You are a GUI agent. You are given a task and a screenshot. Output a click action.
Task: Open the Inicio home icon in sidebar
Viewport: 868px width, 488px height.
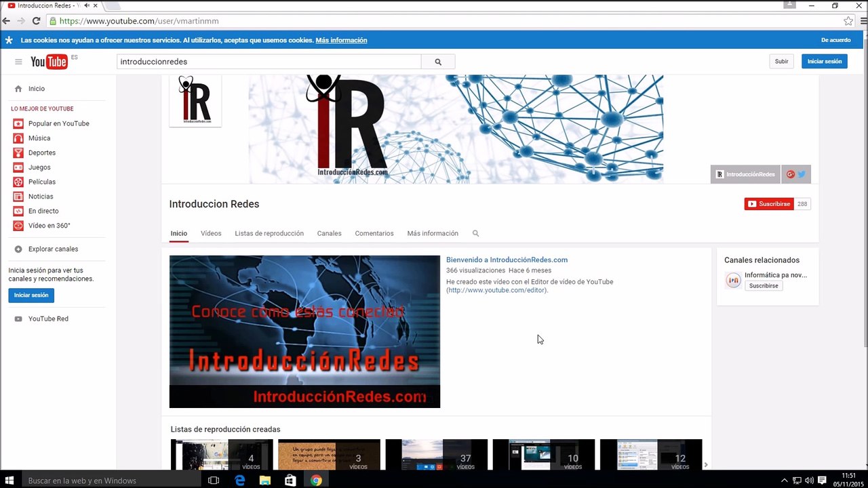click(18, 89)
